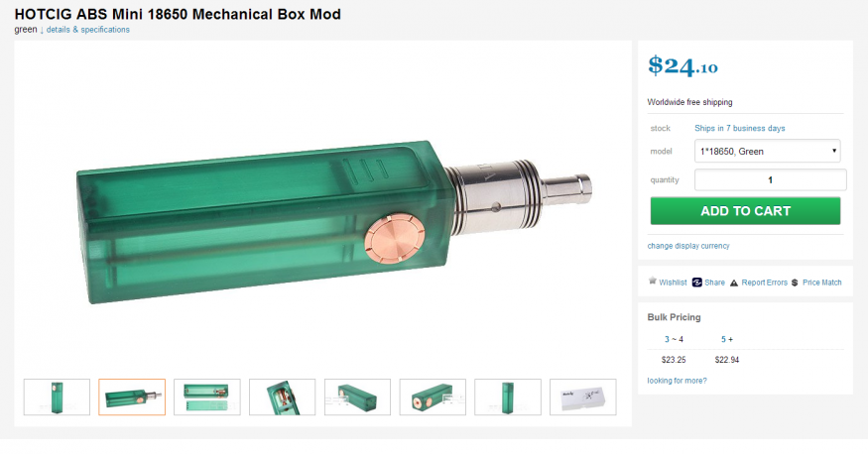Select the sixth thumbnail showing copper button end
This screenshot has width=868, height=454.
[x=433, y=397]
